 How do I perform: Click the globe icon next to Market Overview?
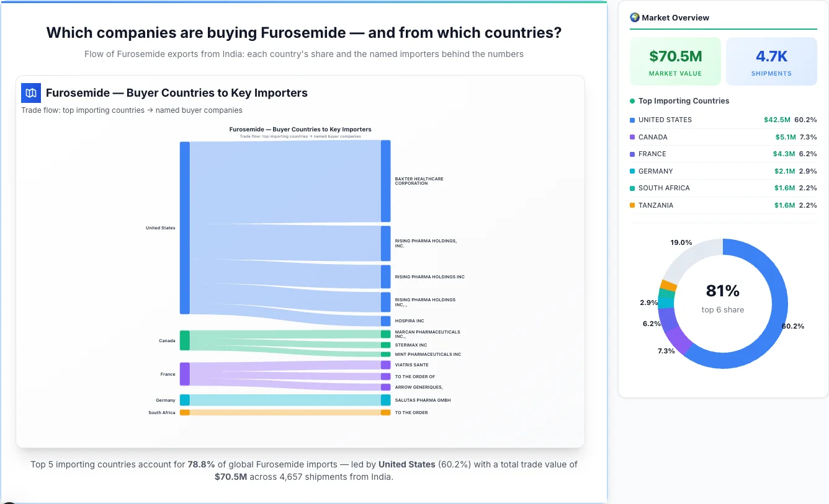tap(634, 17)
